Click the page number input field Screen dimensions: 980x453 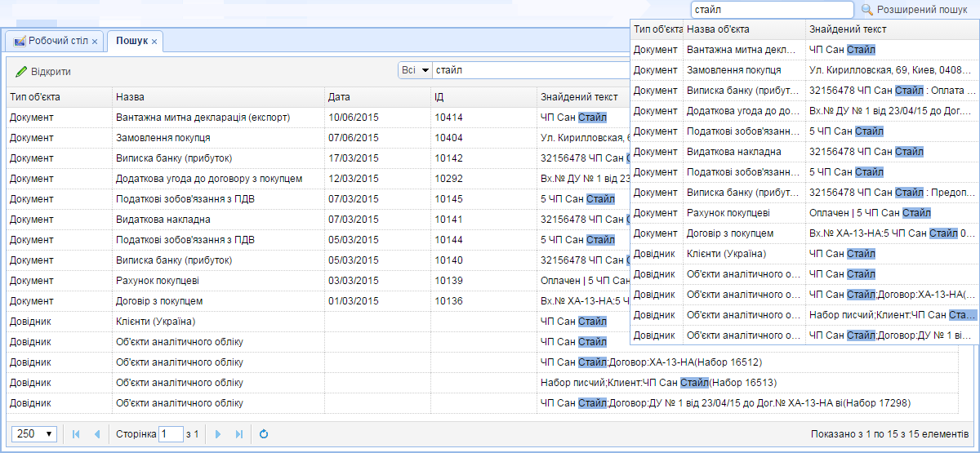[x=171, y=434]
